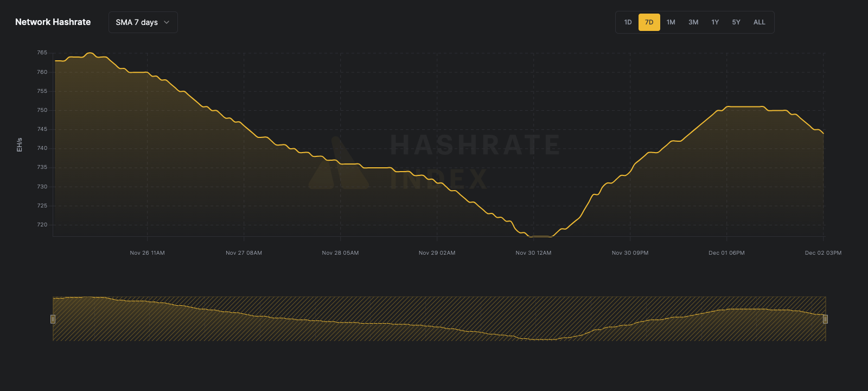Click the Network Hashrate title
868x391 pixels.
tap(53, 22)
